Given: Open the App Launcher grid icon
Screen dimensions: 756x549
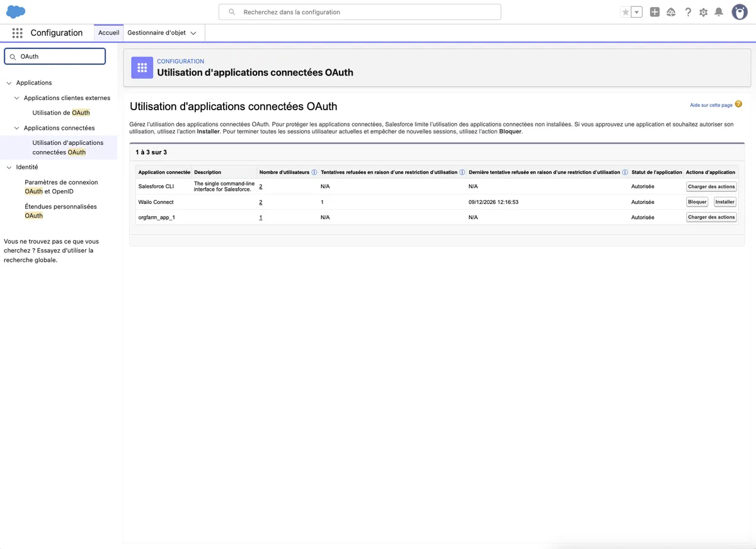Looking at the screenshot, I should 18,33.
